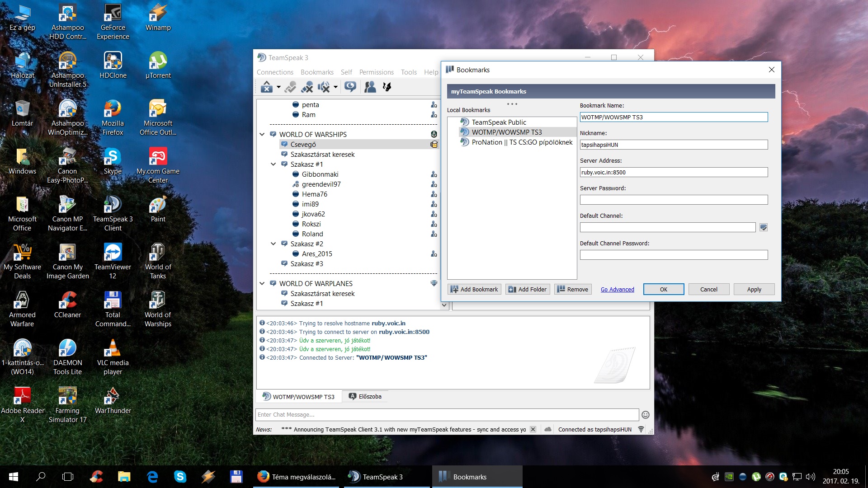Click the WORLD OF WARSHIPS channel badge icon
Image resolution: width=868 pixels, height=488 pixels.
(434, 134)
